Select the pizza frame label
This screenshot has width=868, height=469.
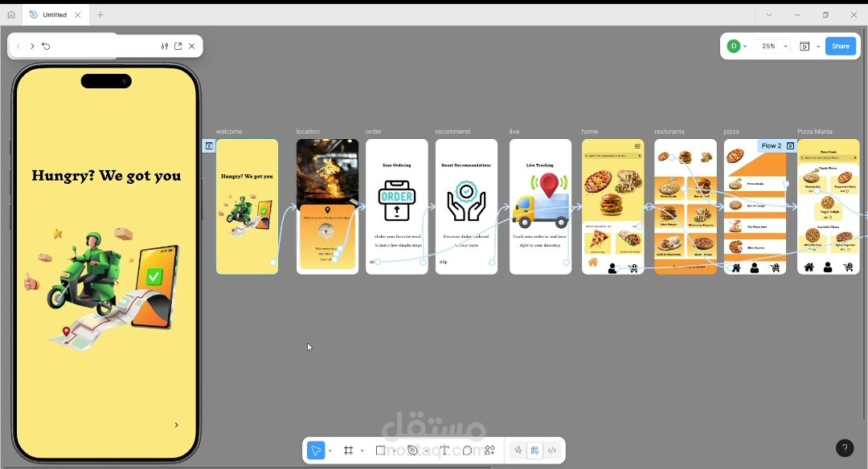(x=731, y=132)
